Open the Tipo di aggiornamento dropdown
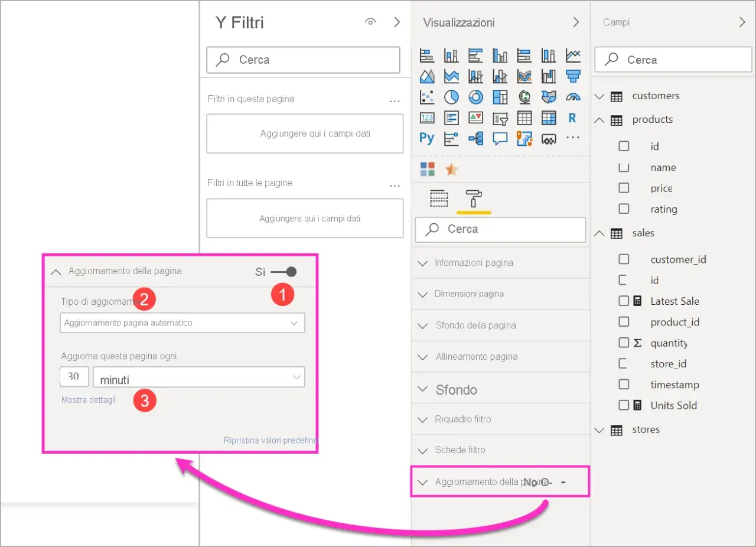The height and width of the screenshot is (547, 756). pyautogui.click(x=183, y=323)
